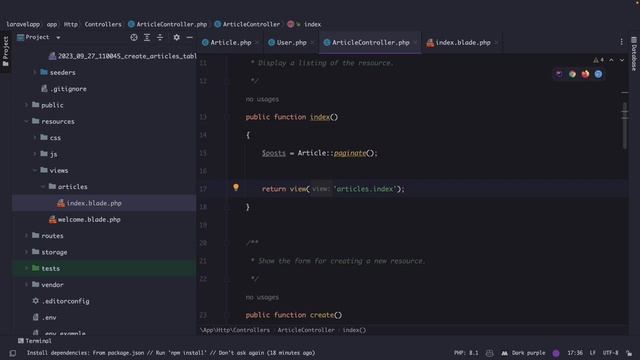Toggle tool window quick access icon
Viewport: 640px width, 360px height.
coord(13,353)
